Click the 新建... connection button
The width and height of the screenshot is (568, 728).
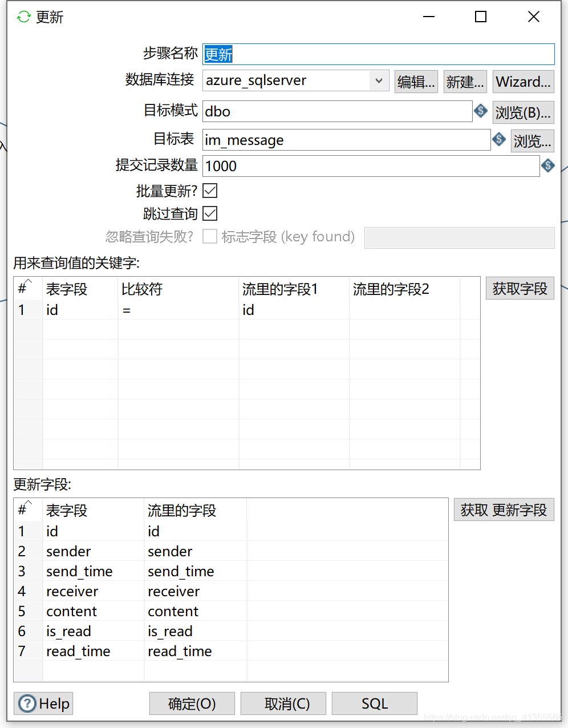(465, 82)
